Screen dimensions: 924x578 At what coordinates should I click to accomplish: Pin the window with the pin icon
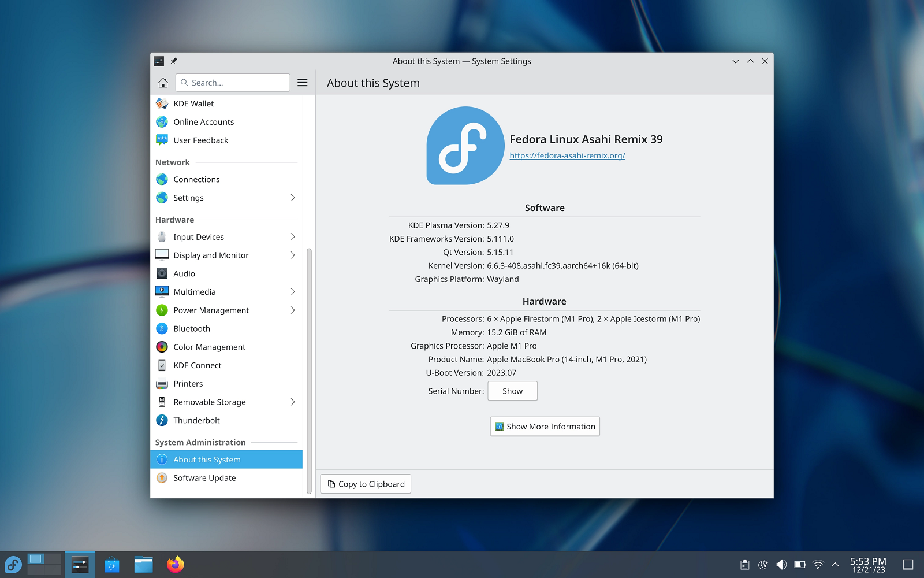point(174,61)
